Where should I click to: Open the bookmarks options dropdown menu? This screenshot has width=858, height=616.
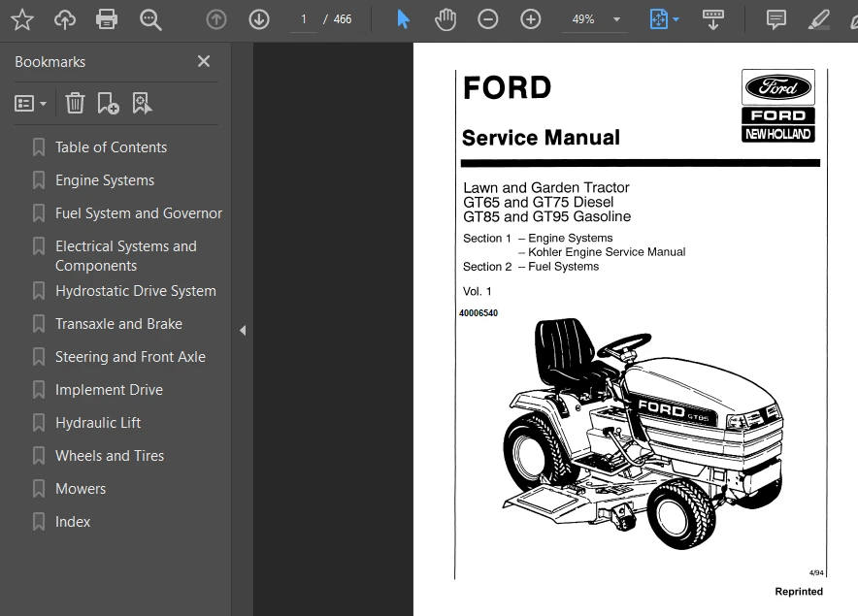click(x=30, y=103)
